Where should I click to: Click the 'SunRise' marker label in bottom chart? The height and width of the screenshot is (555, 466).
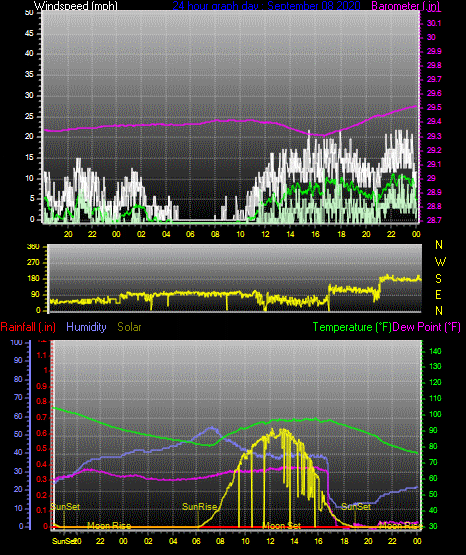coord(200,507)
